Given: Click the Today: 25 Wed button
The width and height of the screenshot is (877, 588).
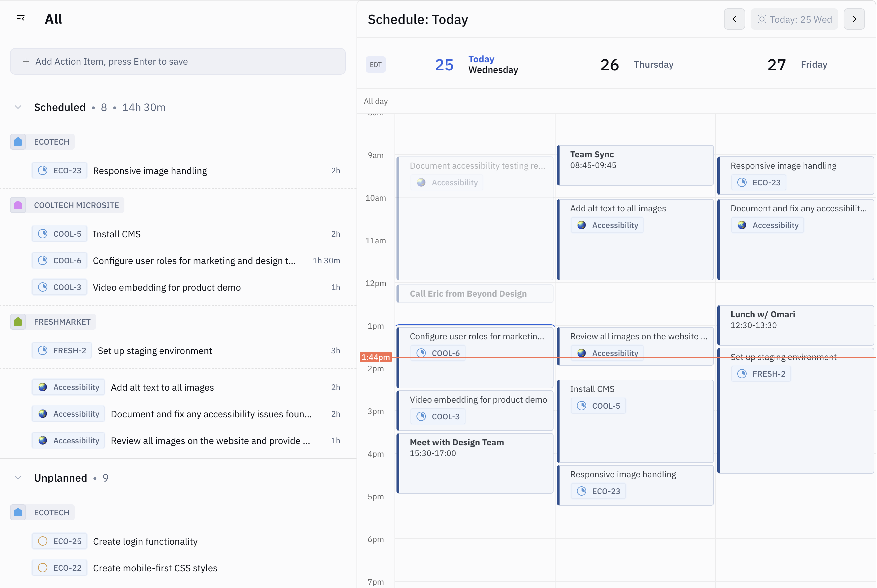Looking at the screenshot, I should [794, 19].
